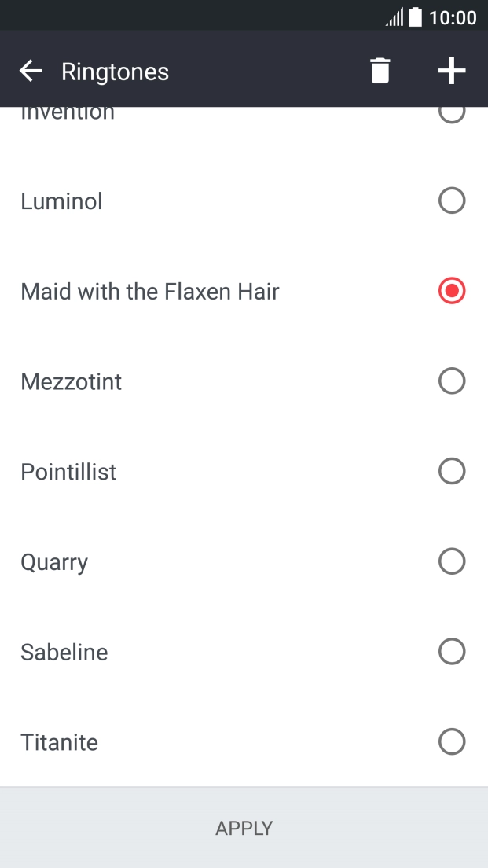The image size is (488, 868).
Task: Tap the plus add ringtone icon
Action: pos(452,71)
